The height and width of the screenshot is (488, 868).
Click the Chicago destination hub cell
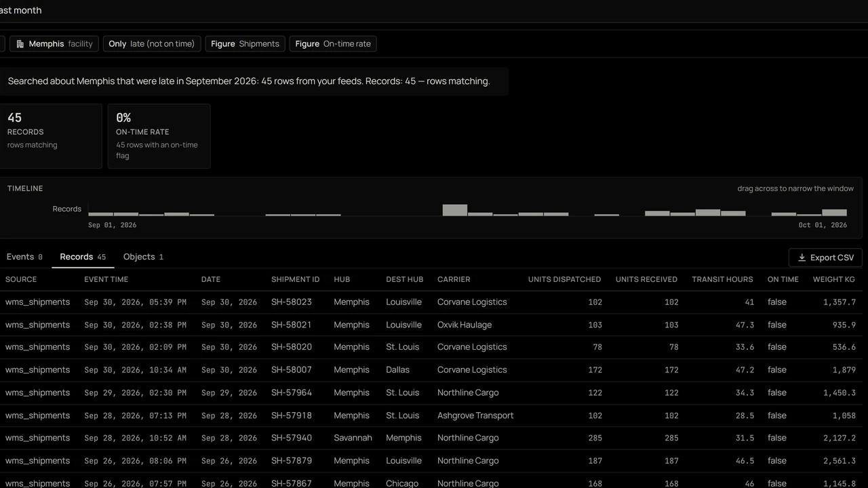(402, 483)
